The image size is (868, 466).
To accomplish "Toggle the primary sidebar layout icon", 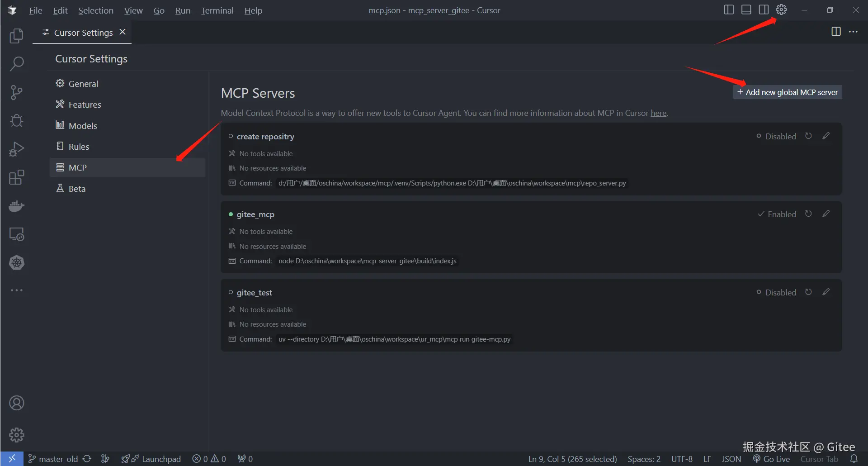I will [729, 10].
